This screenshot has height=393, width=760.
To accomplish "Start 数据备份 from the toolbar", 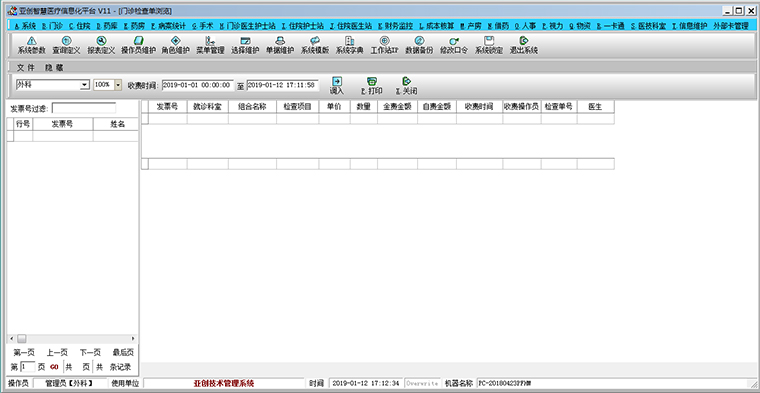I will point(419,46).
